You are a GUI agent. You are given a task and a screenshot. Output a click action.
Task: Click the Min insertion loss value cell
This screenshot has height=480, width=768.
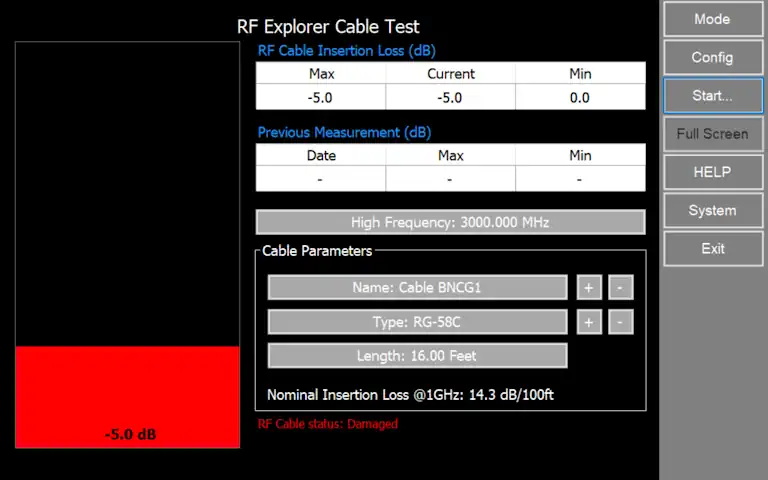pyautogui.click(x=580, y=98)
